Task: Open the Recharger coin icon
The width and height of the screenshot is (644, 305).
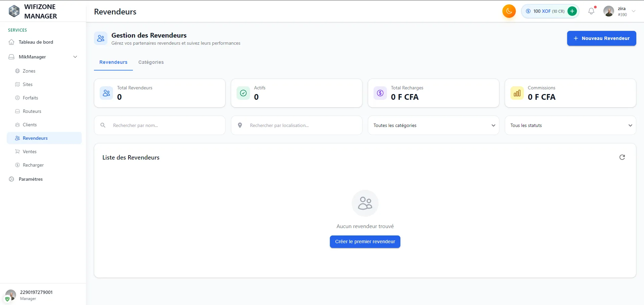Action: pos(17,165)
